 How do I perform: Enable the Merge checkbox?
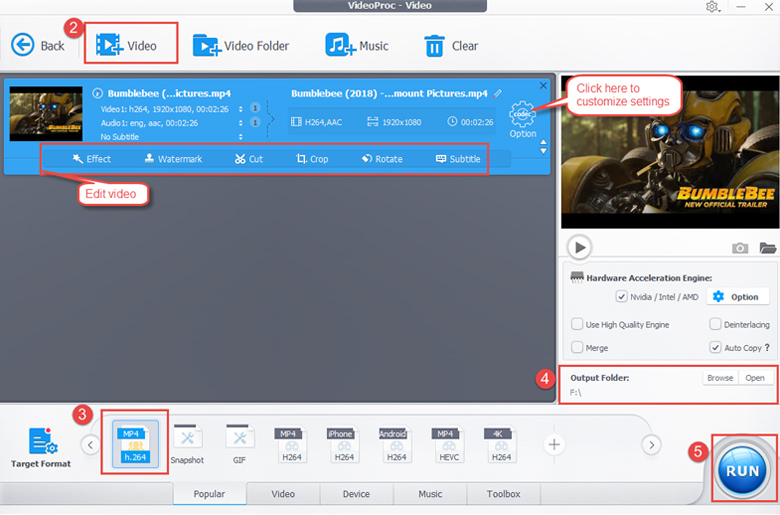577,347
